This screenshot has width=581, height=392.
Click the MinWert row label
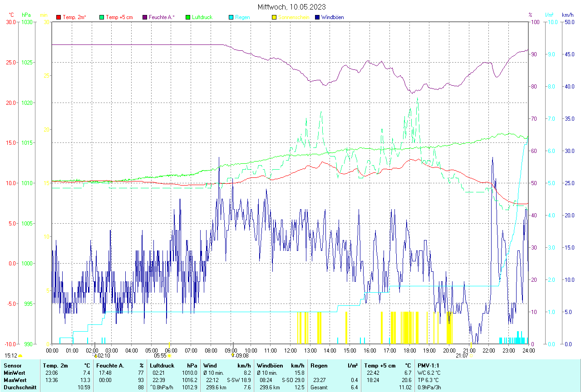click(x=14, y=373)
